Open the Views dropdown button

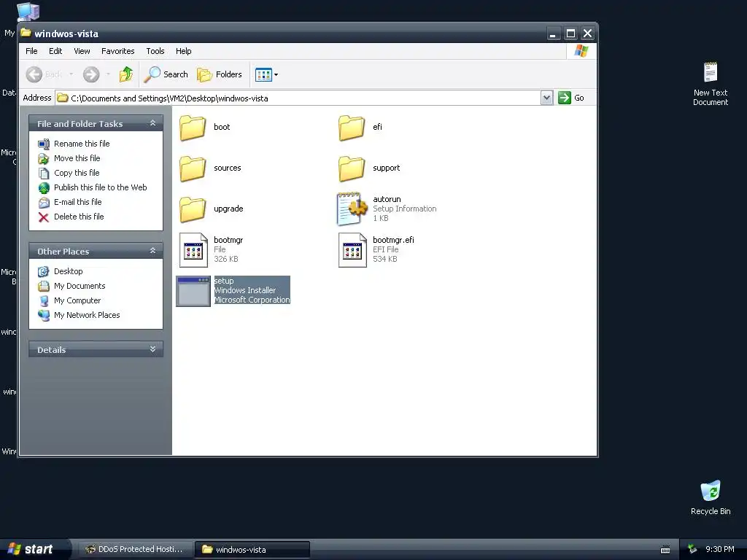pyautogui.click(x=266, y=74)
